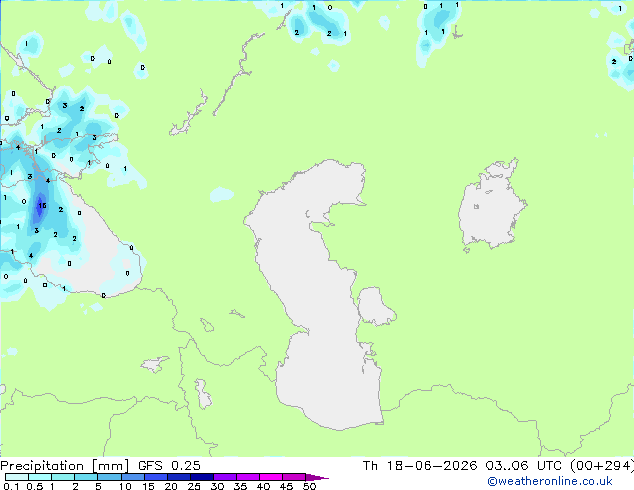The height and width of the screenshot is (490, 634).
Task: Click the legend scale label '35'
Action: tap(240, 486)
